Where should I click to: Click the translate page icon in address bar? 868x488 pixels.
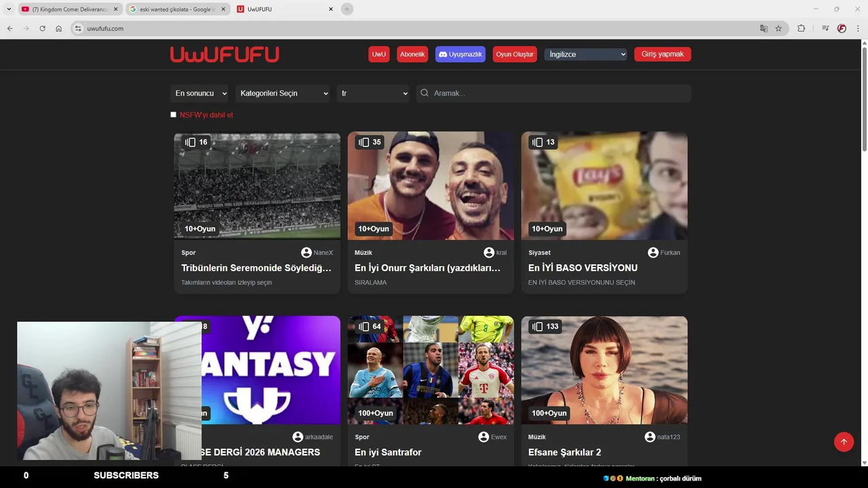point(764,28)
